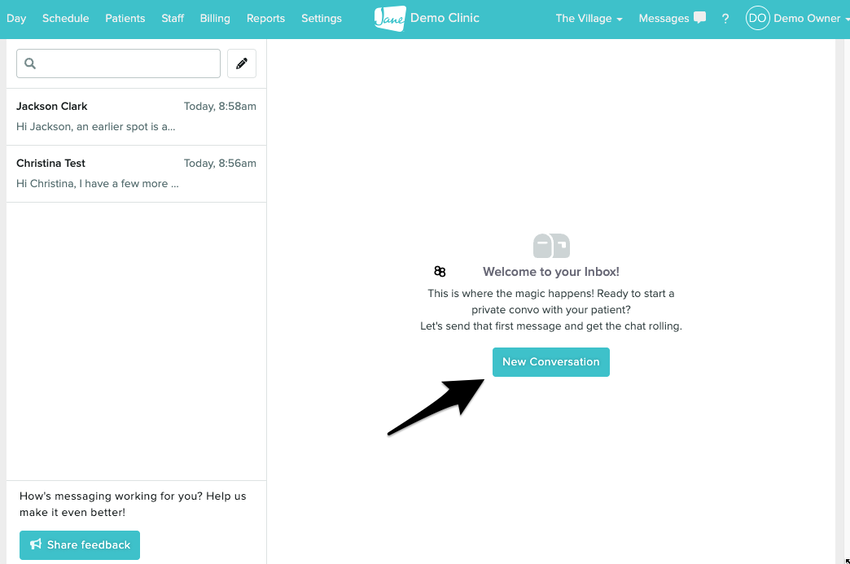Click the pencil compose message icon
The width and height of the screenshot is (850, 564).
241,64
